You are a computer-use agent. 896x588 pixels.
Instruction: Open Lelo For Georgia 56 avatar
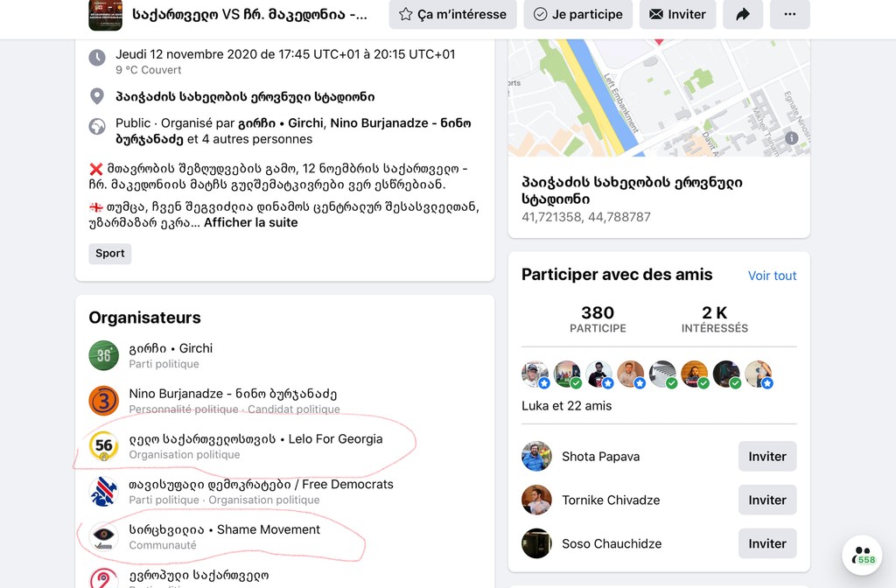point(103,445)
